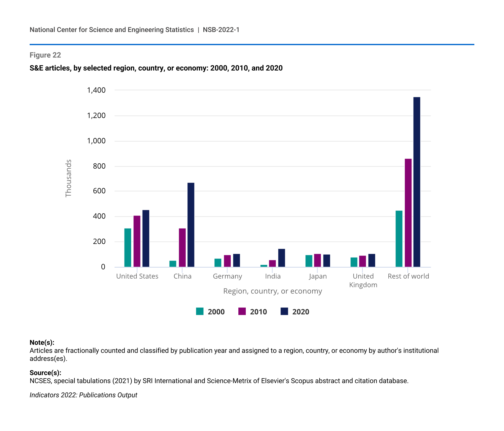Click the teal 2000 legend color square
This screenshot has height=431, width=504.
coord(200,312)
